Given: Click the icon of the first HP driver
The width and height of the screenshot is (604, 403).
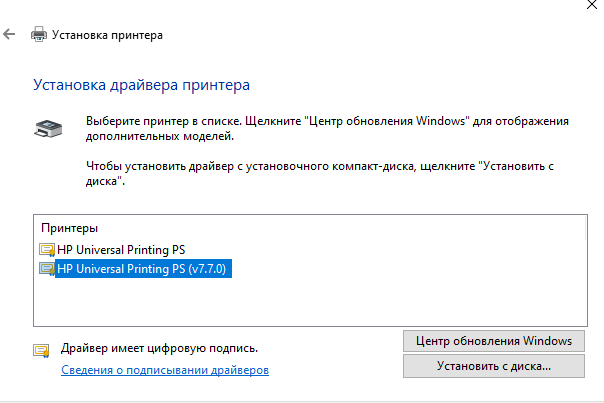Looking at the screenshot, I should [x=46, y=249].
